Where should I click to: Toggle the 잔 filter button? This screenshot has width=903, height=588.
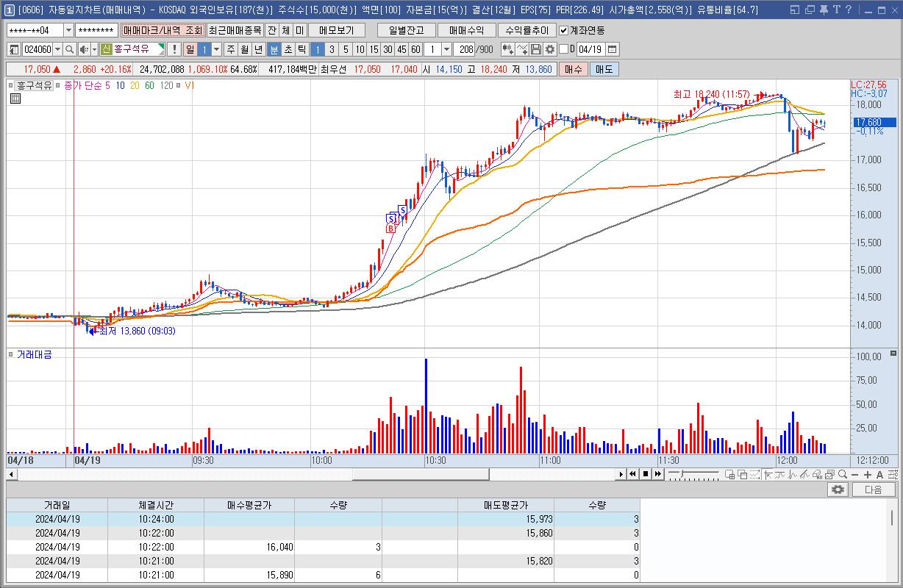271,30
